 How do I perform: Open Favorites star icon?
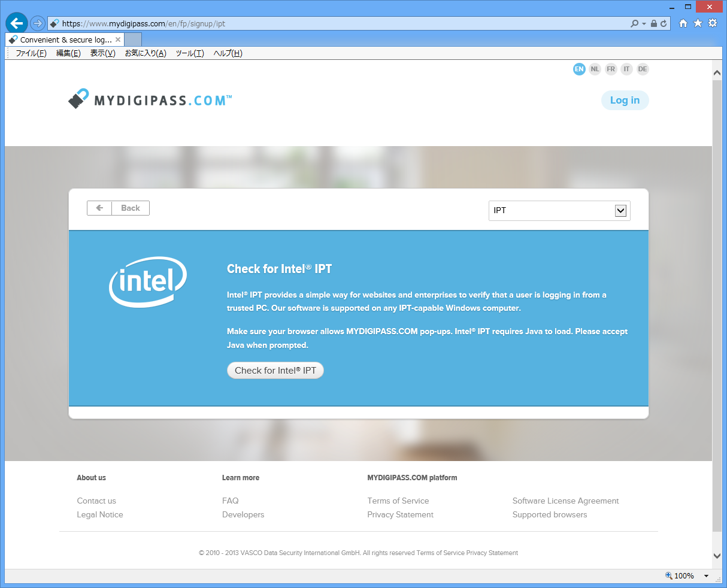coord(698,23)
